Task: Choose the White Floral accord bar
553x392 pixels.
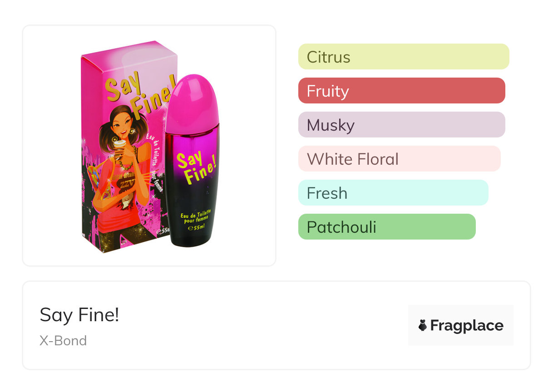Action: pyautogui.click(x=399, y=159)
